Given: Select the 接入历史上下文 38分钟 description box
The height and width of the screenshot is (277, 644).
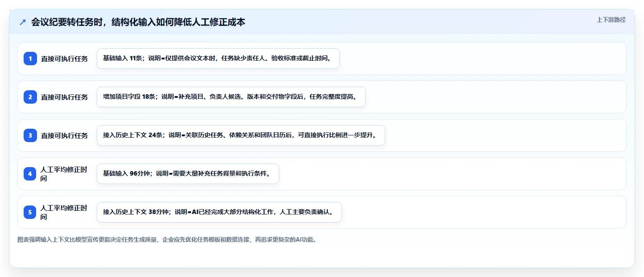Looking at the screenshot, I should (x=219, y=212).
